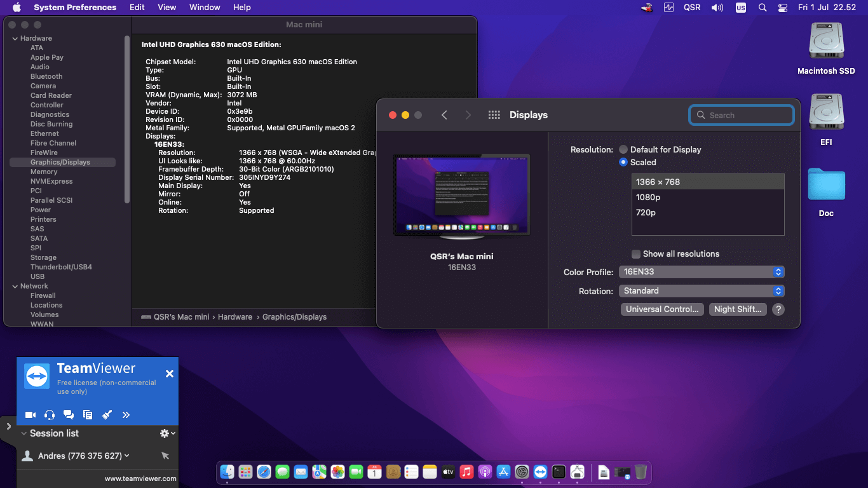Open Photos app in Dock

coord(337,472)
